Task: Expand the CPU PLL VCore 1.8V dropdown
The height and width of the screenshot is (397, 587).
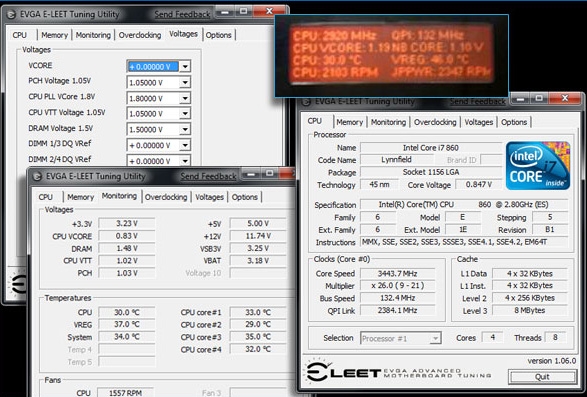Action: tap(185, 98)
